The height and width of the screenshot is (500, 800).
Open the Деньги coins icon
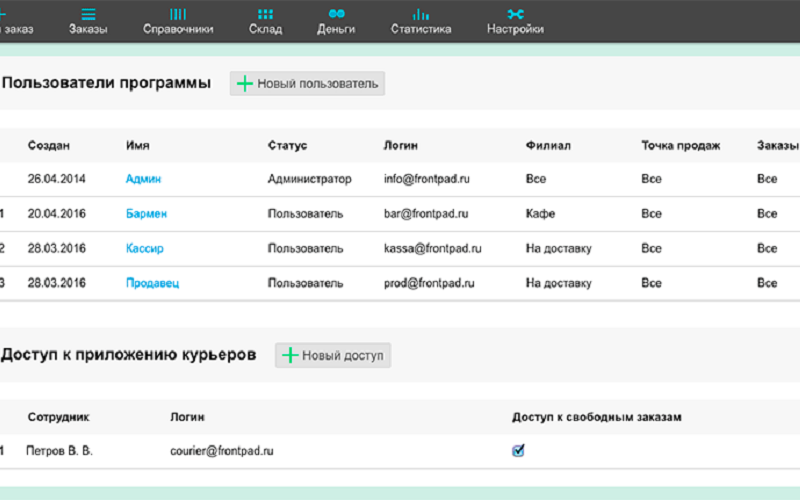(336, 14)
